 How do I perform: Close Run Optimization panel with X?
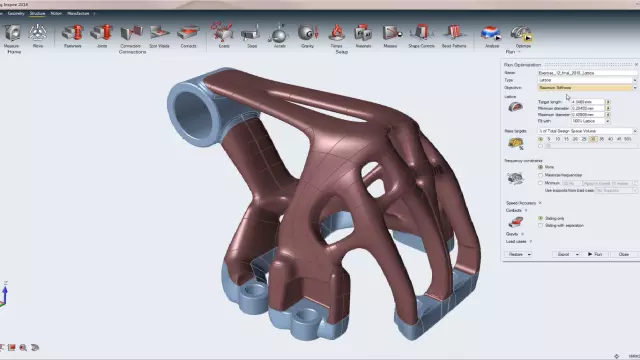636,64
